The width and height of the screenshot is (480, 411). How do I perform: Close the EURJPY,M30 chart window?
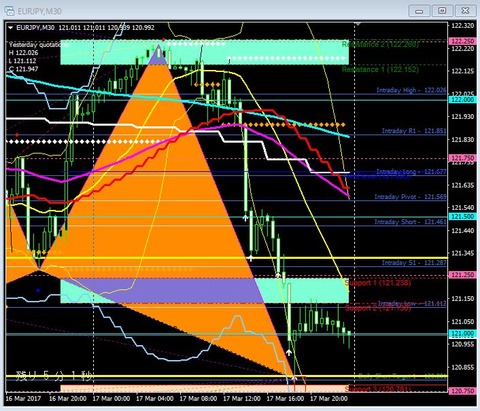[465, 11]
